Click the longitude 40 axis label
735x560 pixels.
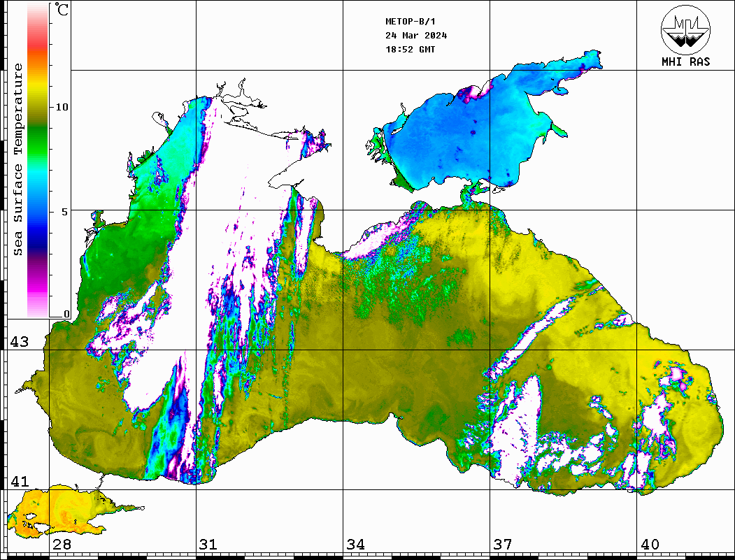coord(650,545)
